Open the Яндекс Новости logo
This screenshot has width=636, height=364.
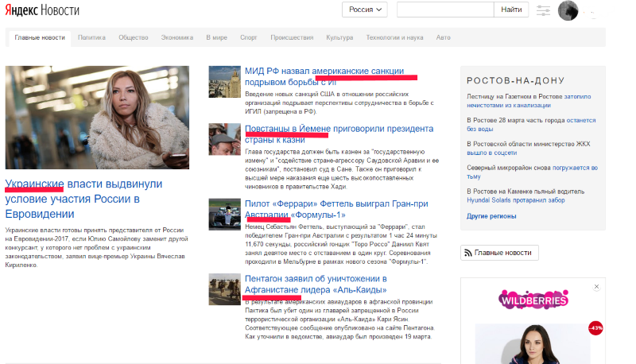coord(42,10)
